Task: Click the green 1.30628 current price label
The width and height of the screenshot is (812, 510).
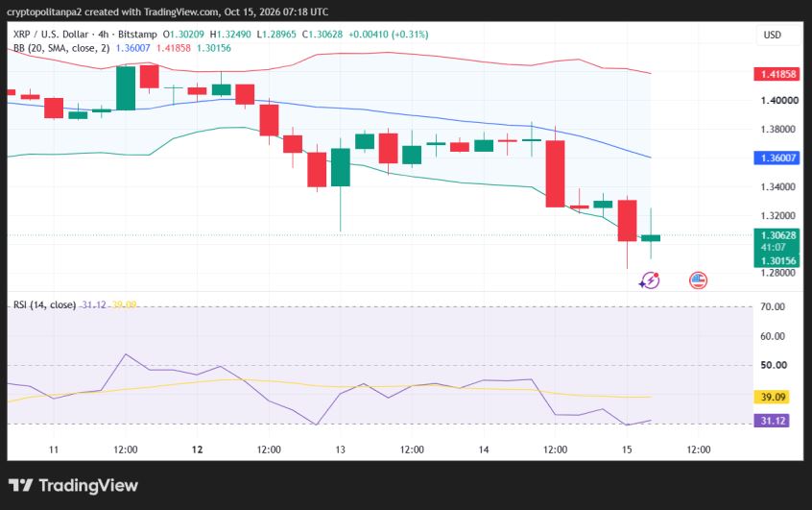Action: [x=776, y=235]
